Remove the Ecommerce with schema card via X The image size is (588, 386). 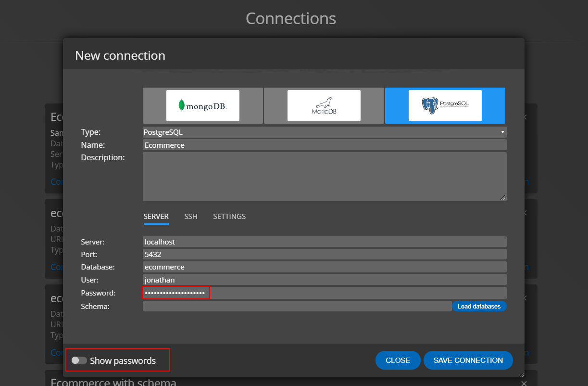(525, 383)
